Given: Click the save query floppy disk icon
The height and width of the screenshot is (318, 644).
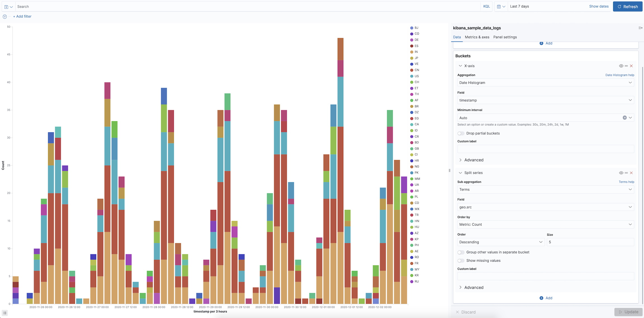Looking at the screenshot, I should pos(6,6).
